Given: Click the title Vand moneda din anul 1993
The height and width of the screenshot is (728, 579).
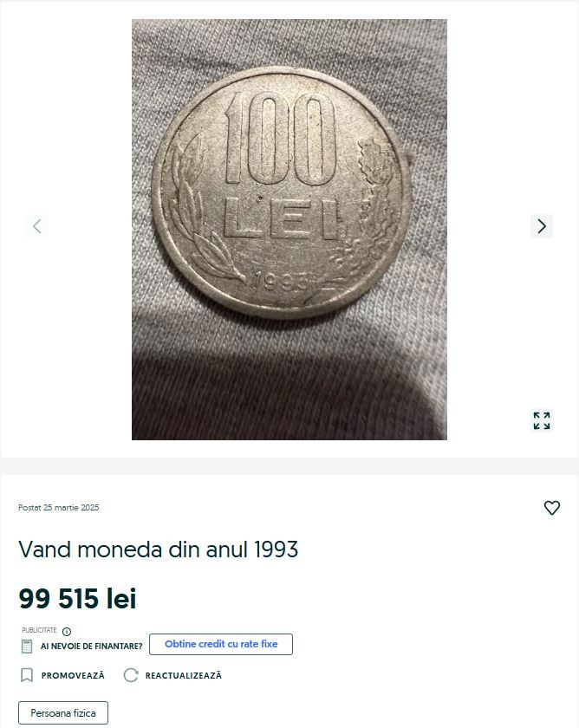Looking at the screenshot, I should [x=159, y=549].
